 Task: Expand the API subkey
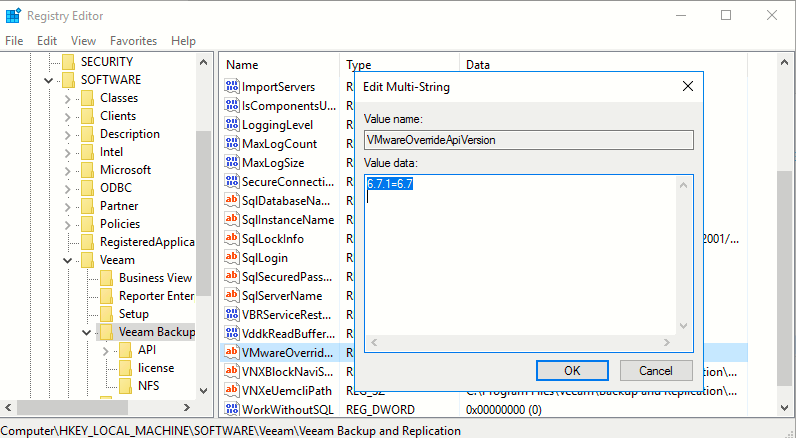coord(106,350)
